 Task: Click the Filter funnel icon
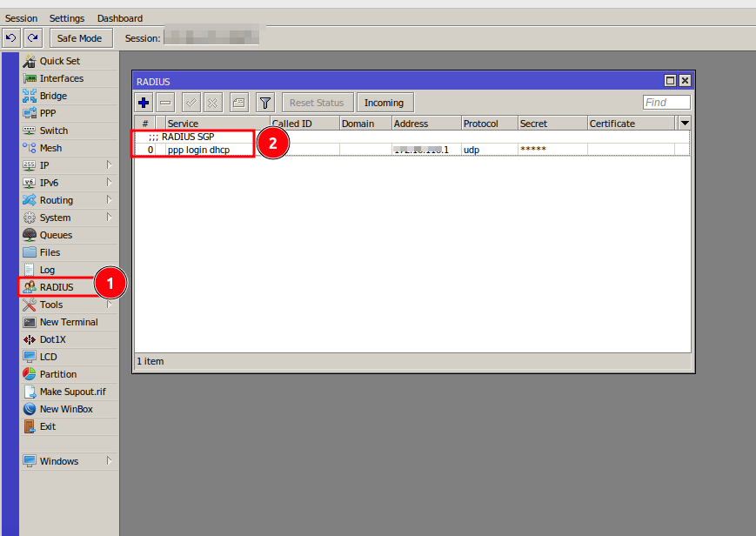(264, 103)
